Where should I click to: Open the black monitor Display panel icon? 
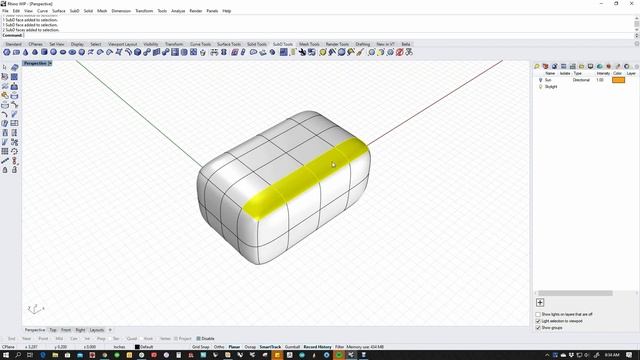590,66
